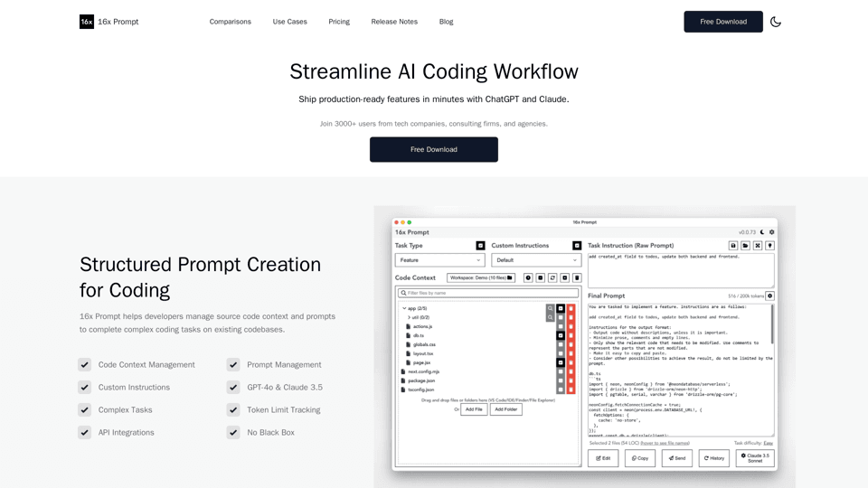Screen dimensions: 868x488
Task: Open the app settings gear near v0.0.73
Action: click(x=771, y=232)
